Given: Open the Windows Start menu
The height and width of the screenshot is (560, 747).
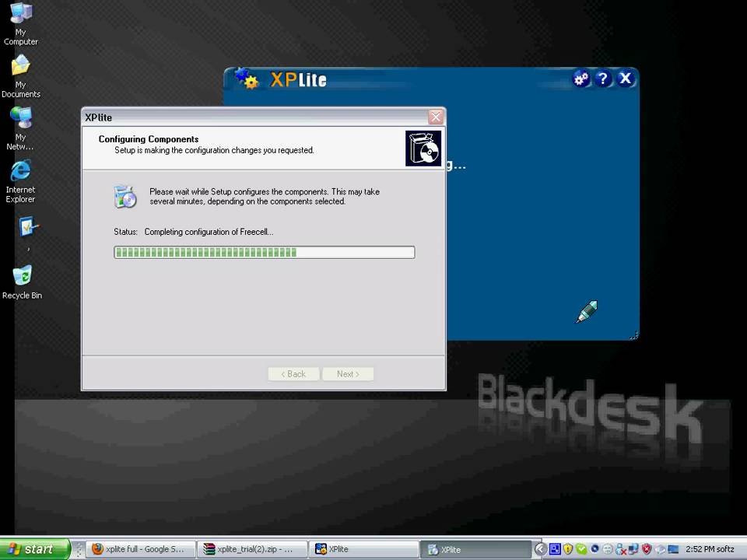Looking at the screenshot, I should (35, 549).
